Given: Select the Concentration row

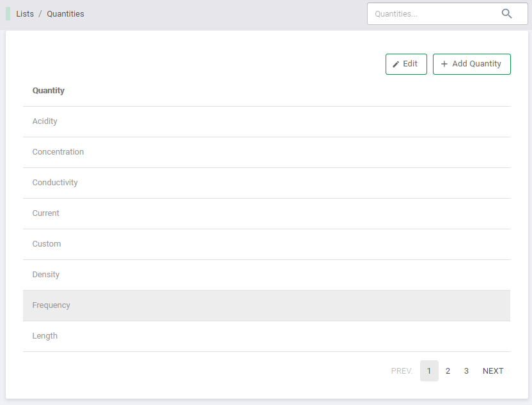Looking at the screenshot, I should [x=58, y=152].
